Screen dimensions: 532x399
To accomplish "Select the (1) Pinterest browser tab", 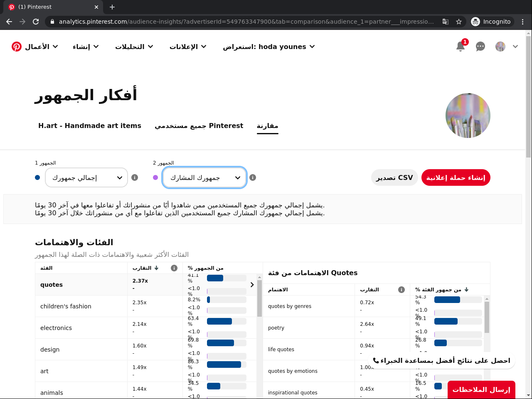I will point(54,7).
